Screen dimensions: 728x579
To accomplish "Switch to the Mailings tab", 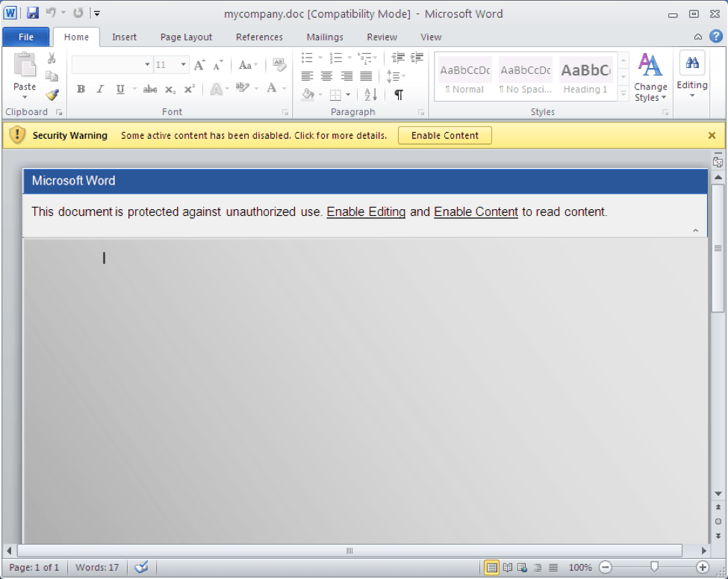I will (x=325, y=37).
